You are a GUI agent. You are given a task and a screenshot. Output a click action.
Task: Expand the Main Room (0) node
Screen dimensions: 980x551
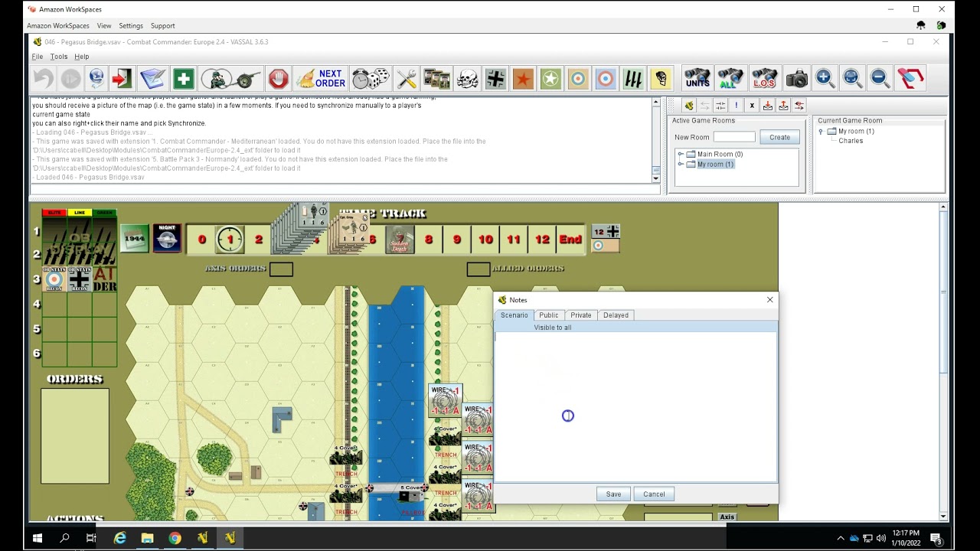681,155
